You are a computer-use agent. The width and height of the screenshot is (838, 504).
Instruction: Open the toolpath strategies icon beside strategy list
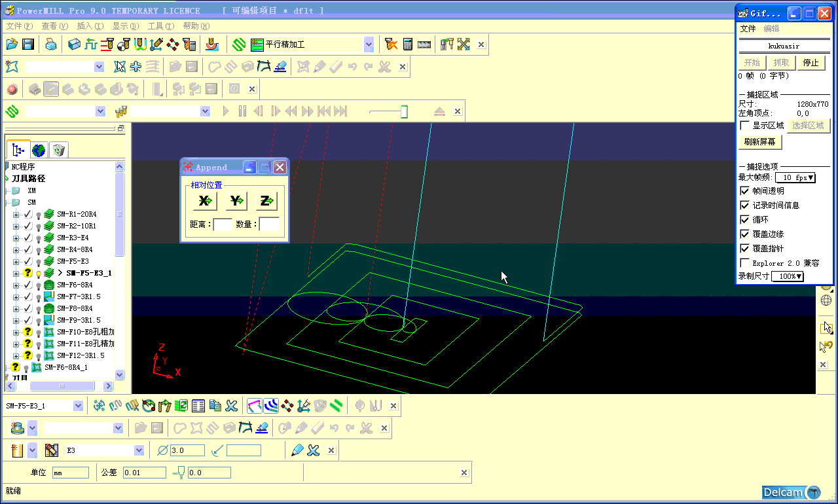239,45
